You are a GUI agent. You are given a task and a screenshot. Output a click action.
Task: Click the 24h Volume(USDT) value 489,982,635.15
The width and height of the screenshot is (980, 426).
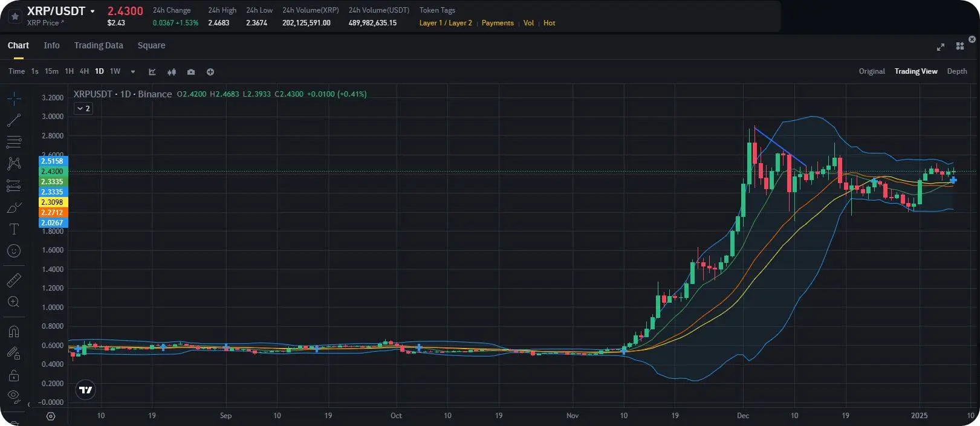[x=372, y=23]
